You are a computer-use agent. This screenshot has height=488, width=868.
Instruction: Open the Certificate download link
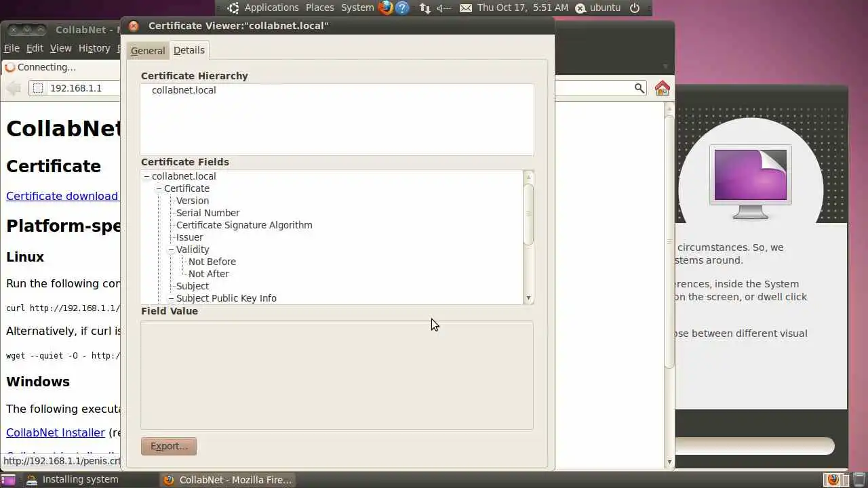tap(62, 196)
